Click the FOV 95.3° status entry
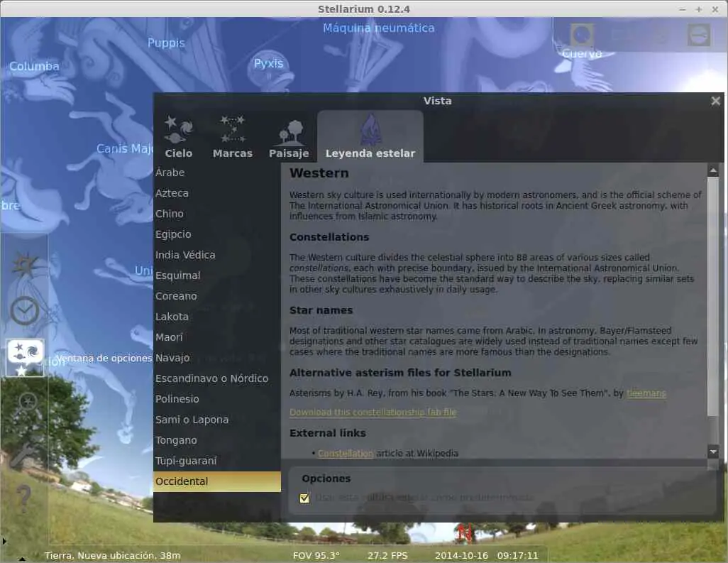Screen dimensions: 728x563 point(316,556)
